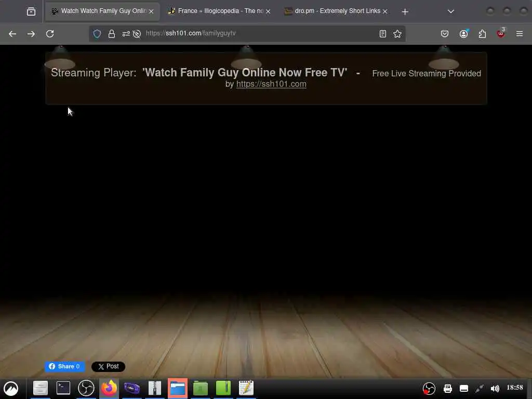Close the Watch Family Guy tab

[151, 11]
